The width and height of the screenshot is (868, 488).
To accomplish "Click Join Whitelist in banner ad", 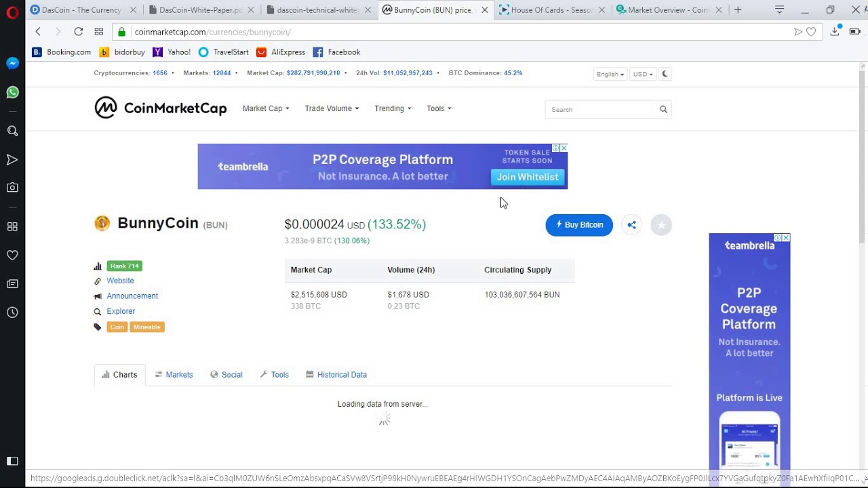I will [528, 177].
